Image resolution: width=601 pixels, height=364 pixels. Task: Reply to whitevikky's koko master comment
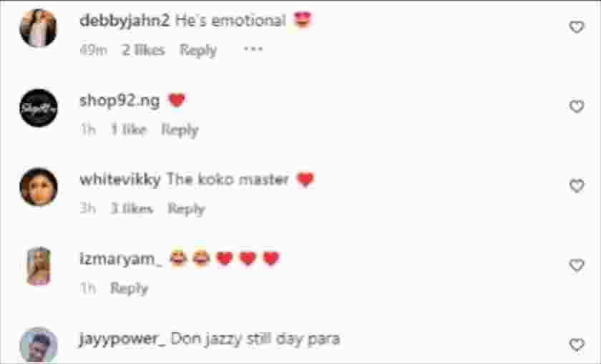tap(186, 210)
